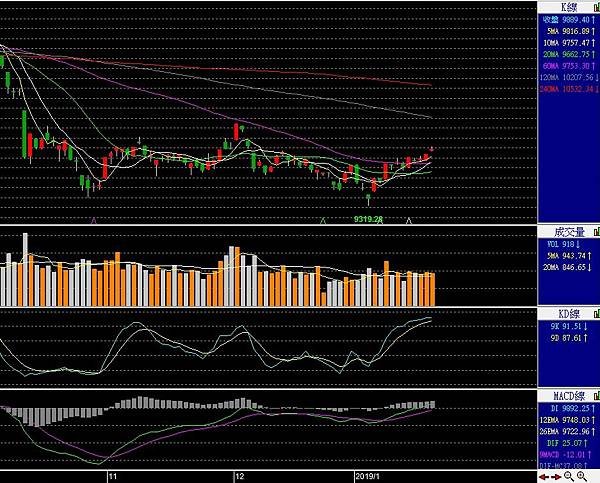Click the 2019/1 marker on time axis
This screenshot has height=483, width=600.
point(368,476)
